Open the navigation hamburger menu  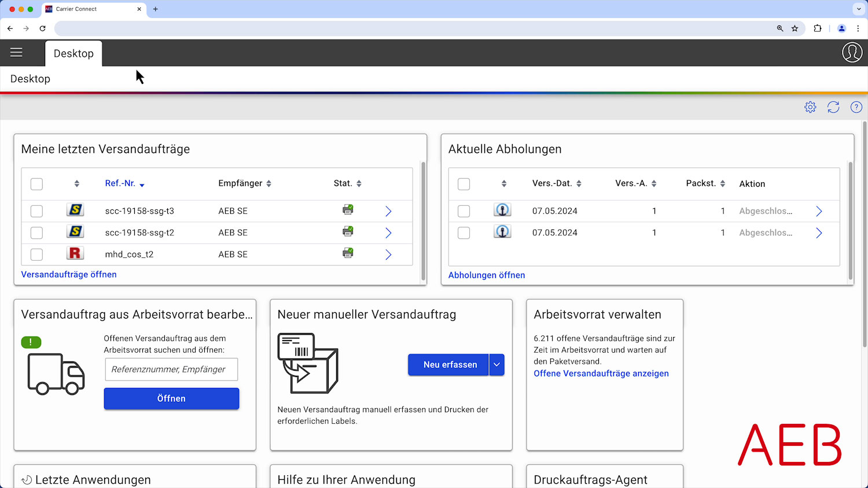click(x=16, y=53)
